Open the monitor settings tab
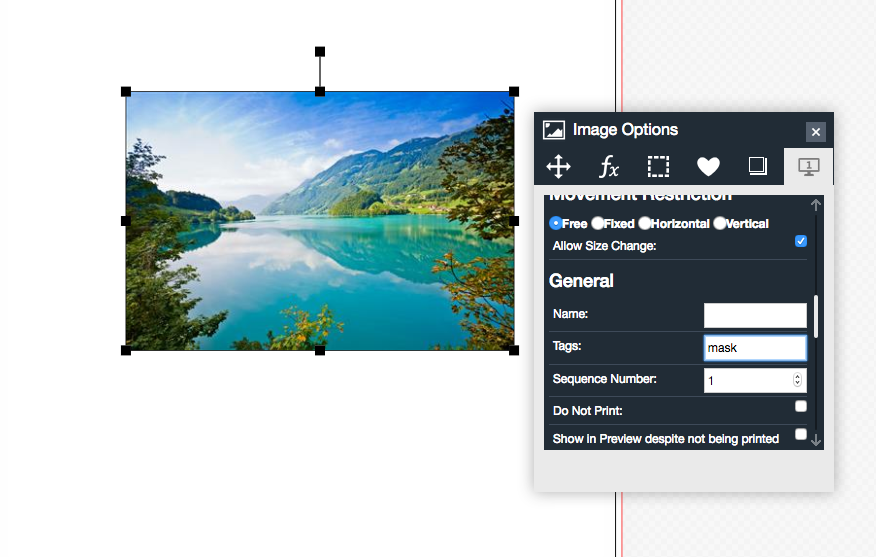 click(809, 166)
